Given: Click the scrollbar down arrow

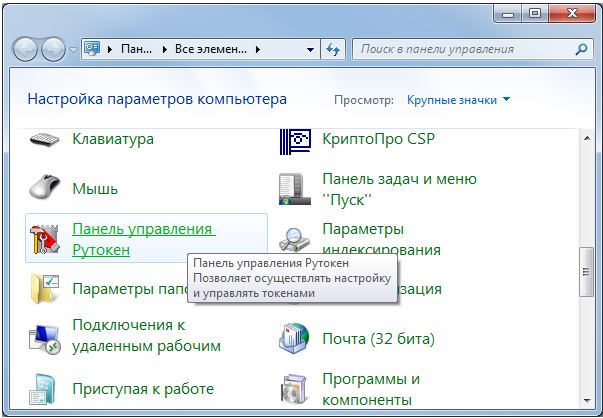Looking at the screenshot, I should [587, 401].
